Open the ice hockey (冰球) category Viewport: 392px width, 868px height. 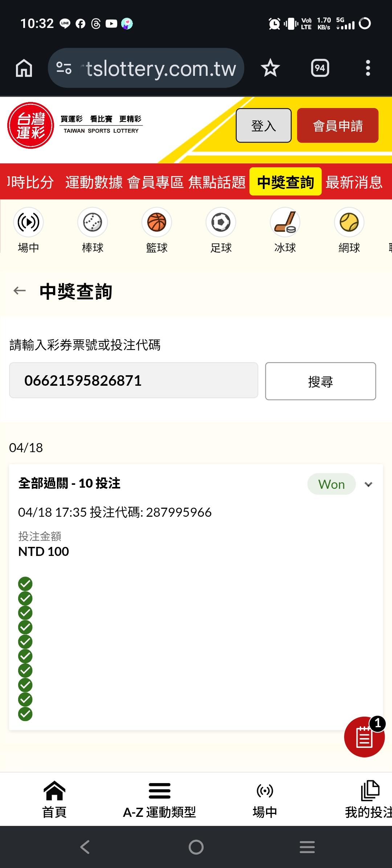(x=285, y=222)
